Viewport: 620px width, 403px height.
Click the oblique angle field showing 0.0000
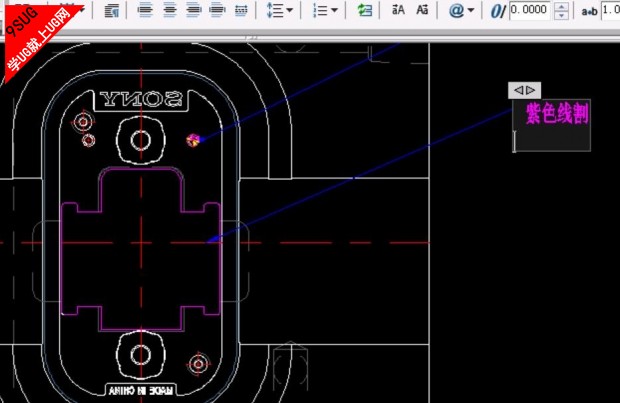click(x=529, y=11)
